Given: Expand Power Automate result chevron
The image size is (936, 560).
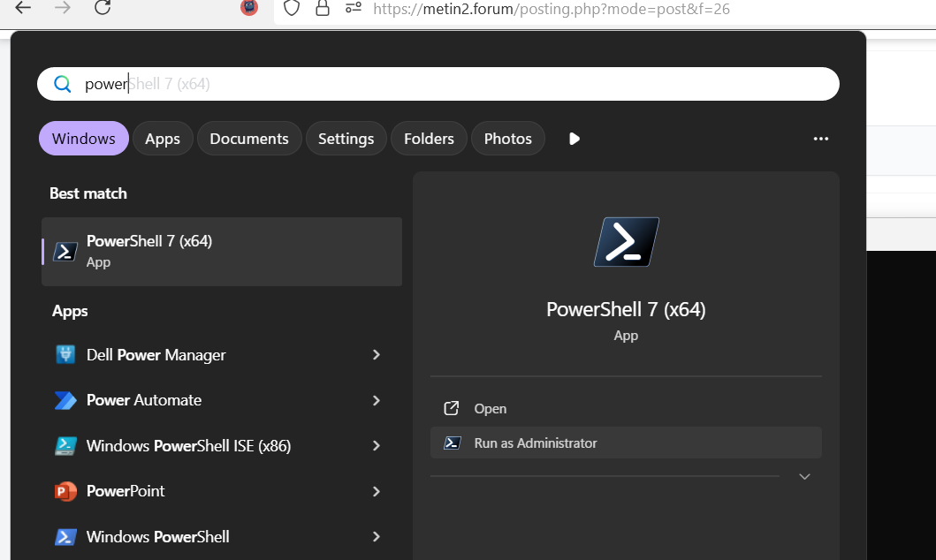Looking at the screenshot, I should 376,400.
